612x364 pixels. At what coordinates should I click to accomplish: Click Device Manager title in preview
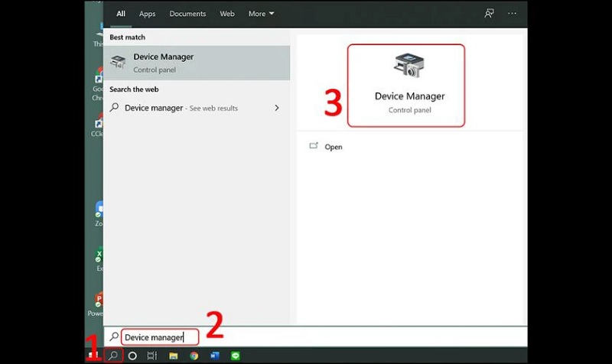[409, 96]
